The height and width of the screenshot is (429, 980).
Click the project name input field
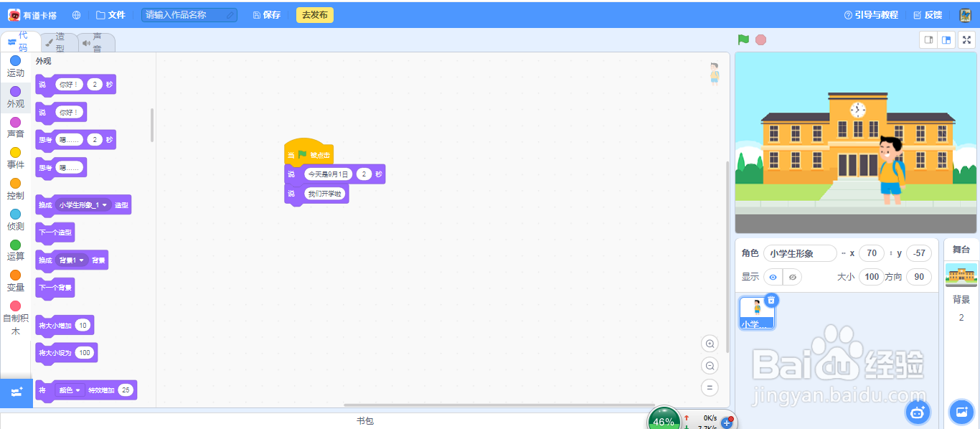tap(188, 14)
